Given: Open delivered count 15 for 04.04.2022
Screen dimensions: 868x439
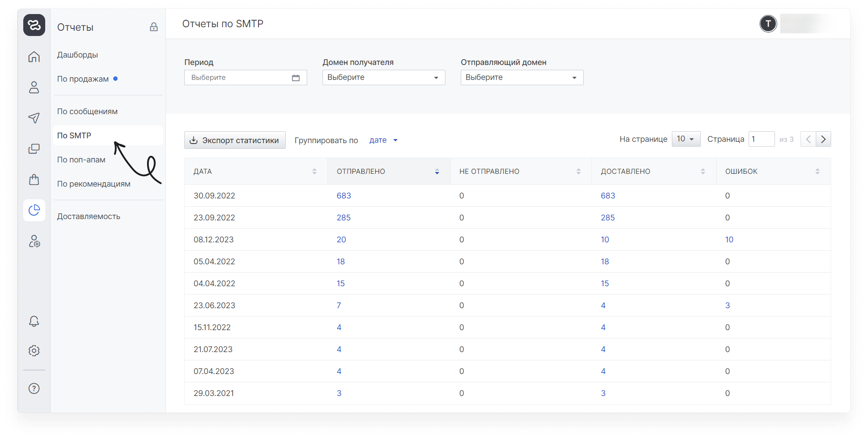Looking at the screenshot, I should point(605,284).
